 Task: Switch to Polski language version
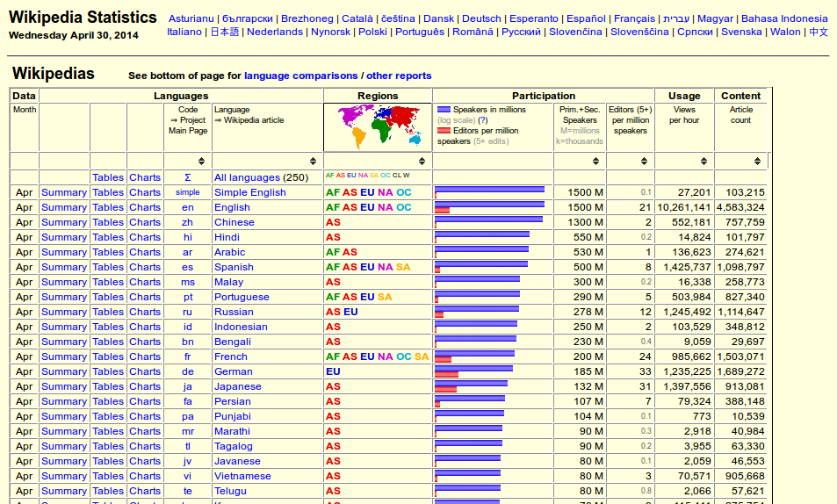tap(372, 32)
